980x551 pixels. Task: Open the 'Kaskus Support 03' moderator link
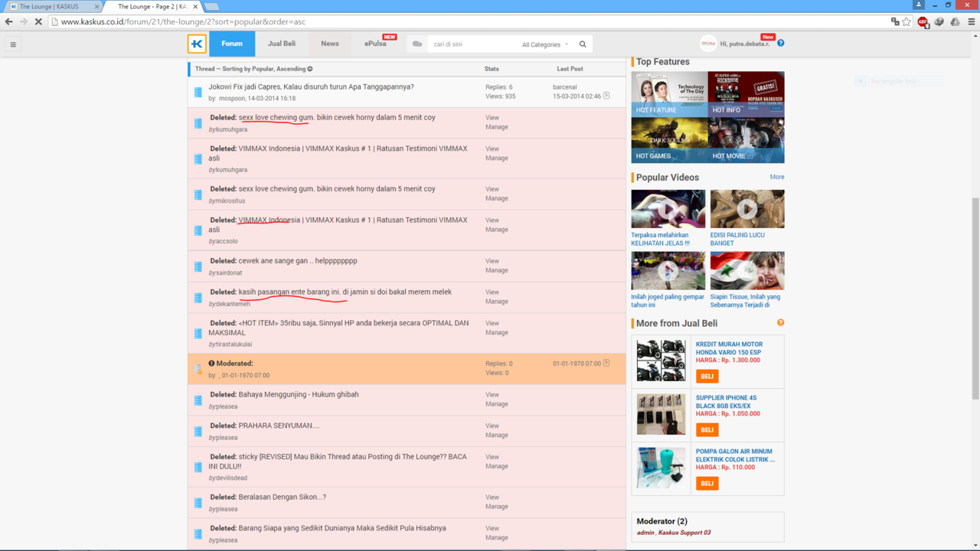click(684, 533)
